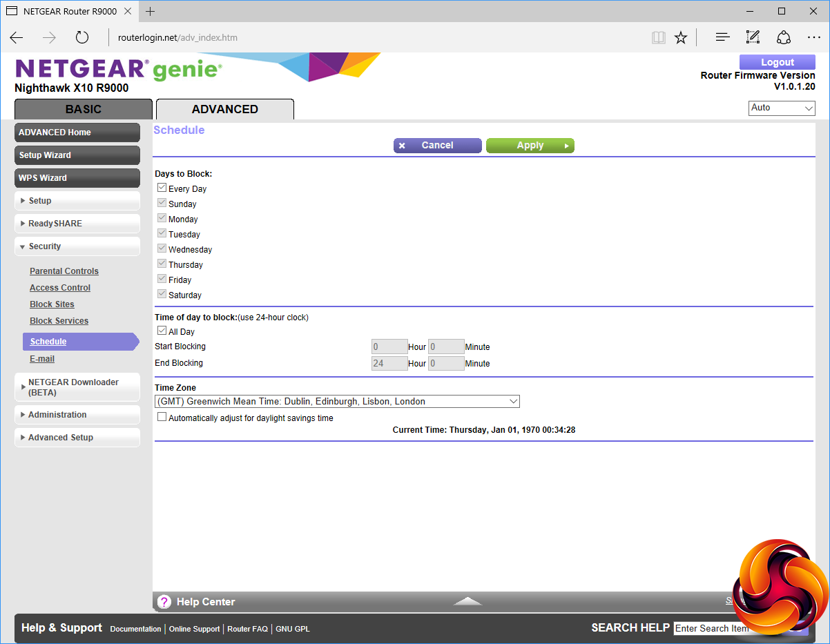Image resolution: width=830 pixels, height=644 pixels.
Task: Add page to favorites star icon
Action: click(x=681, y=37)
